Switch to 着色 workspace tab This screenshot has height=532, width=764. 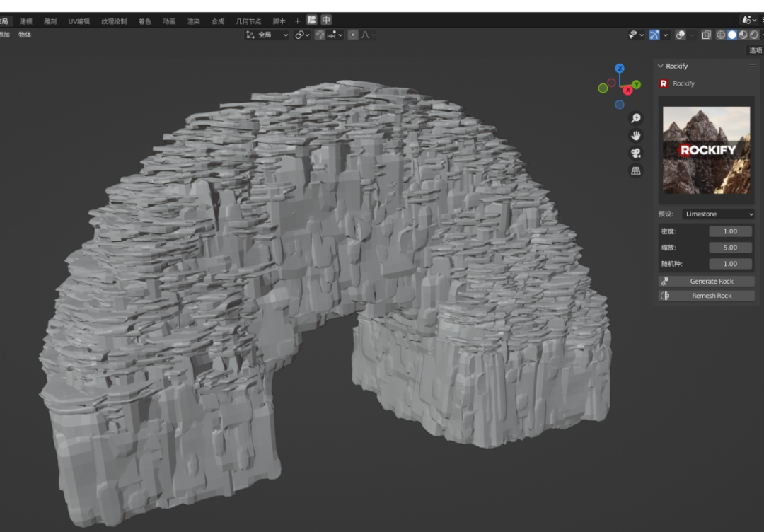(x=145, y=21)
